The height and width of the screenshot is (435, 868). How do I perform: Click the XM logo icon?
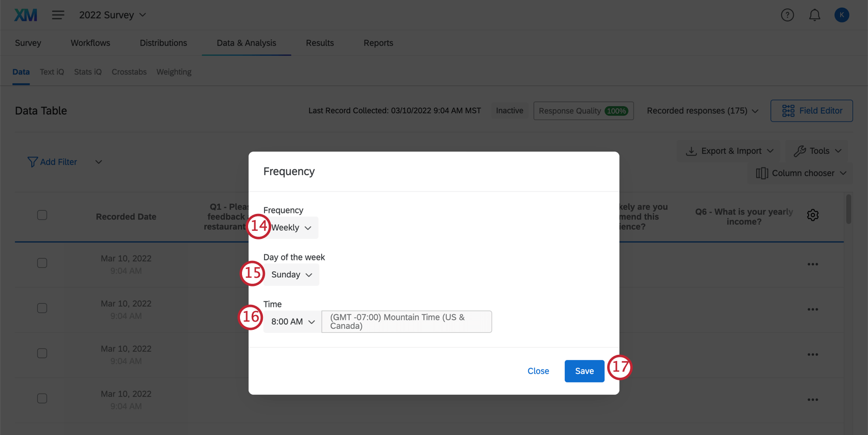coord(26,15)
